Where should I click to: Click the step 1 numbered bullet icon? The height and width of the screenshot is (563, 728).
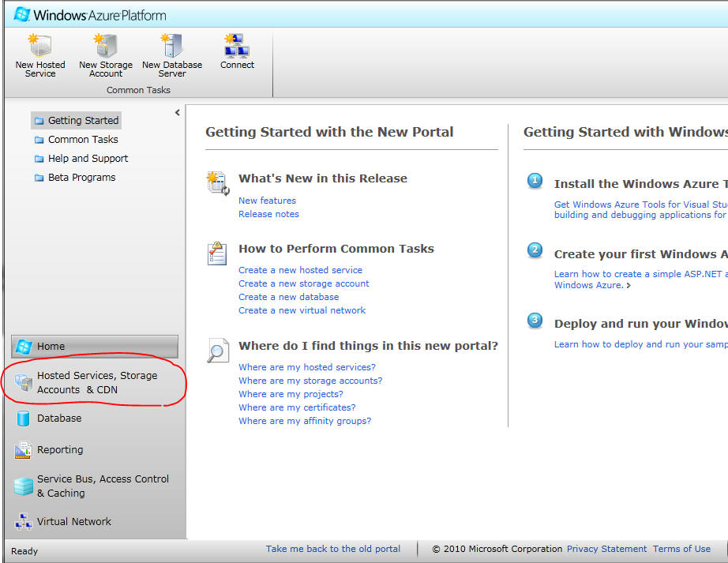coord(535,181)
